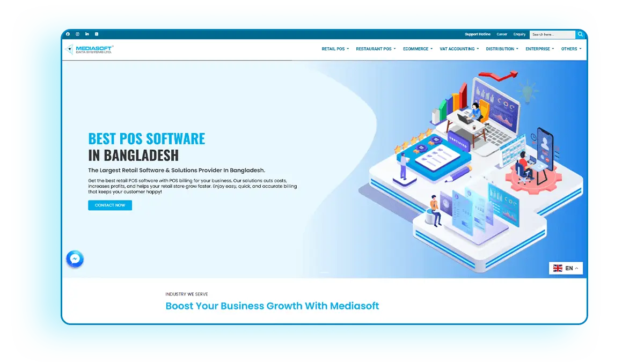644x362 pixels.
Task: Open the Ecommerce dropdown menu
Action: 418,49
